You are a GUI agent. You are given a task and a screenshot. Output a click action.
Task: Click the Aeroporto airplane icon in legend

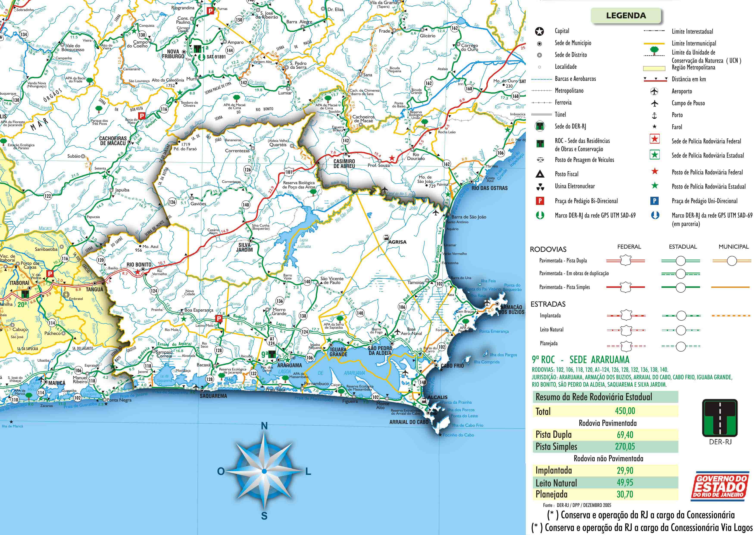(x=654, y=91)
